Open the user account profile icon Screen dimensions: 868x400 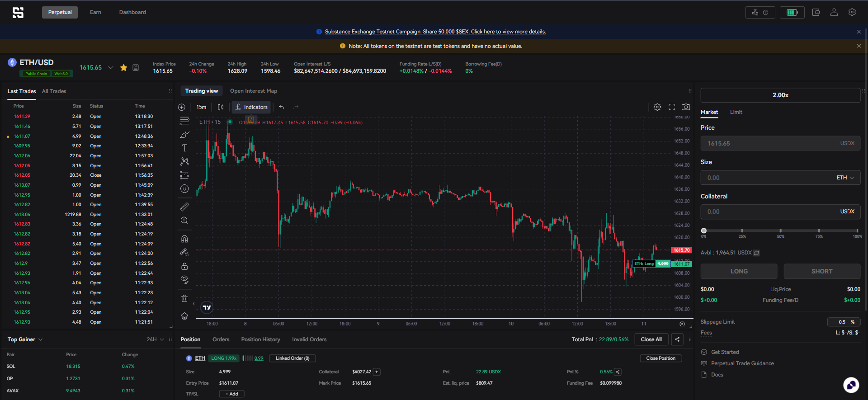click(834, 12)
